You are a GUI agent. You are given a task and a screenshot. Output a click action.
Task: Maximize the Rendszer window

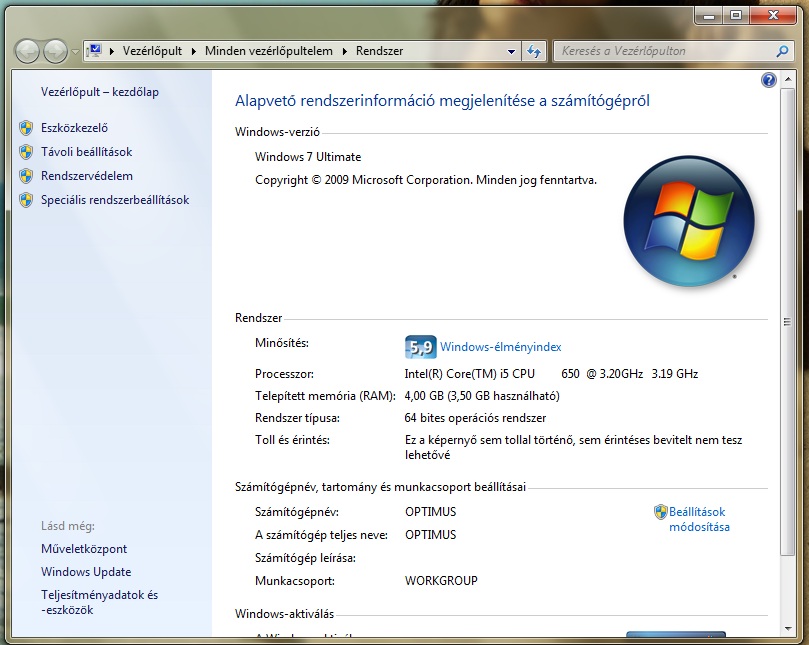(736, 16)
